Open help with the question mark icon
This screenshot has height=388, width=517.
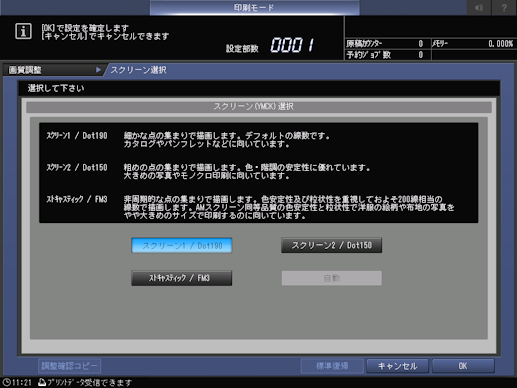coord(504,8)
